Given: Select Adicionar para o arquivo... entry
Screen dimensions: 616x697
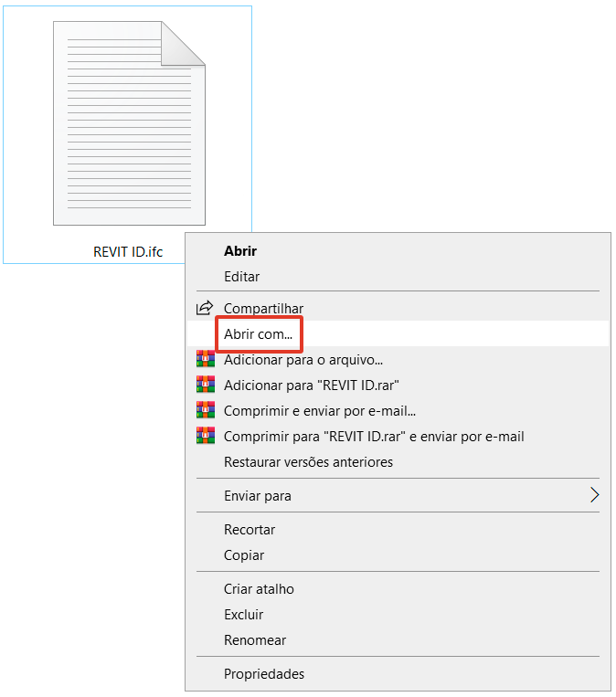Looking at the screenshot, I should (x=303, y=360).
